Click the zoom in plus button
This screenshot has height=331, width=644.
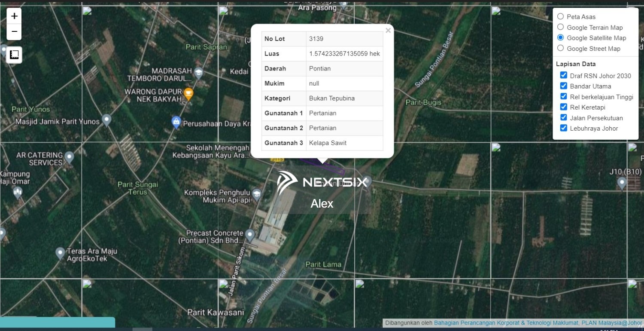(14, 16)
